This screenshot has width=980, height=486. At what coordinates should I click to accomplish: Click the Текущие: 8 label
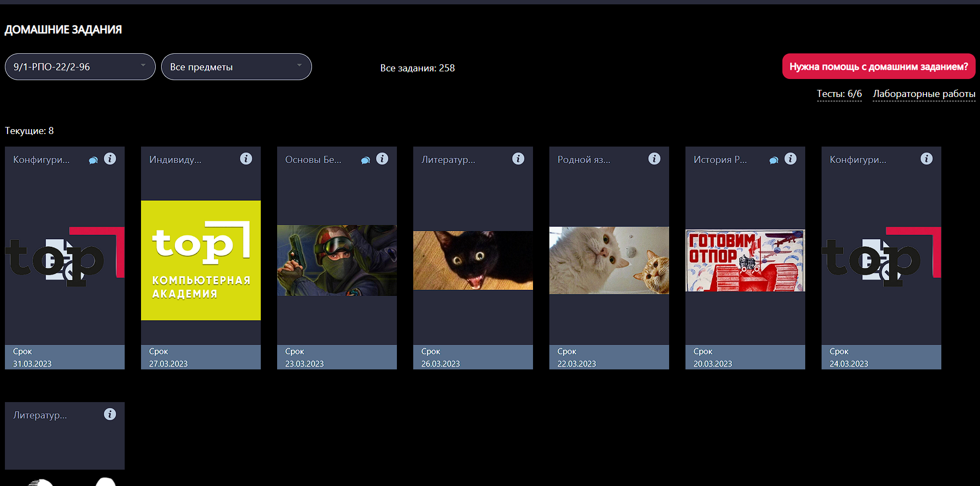pyautogui.click(x=29, y=131)
